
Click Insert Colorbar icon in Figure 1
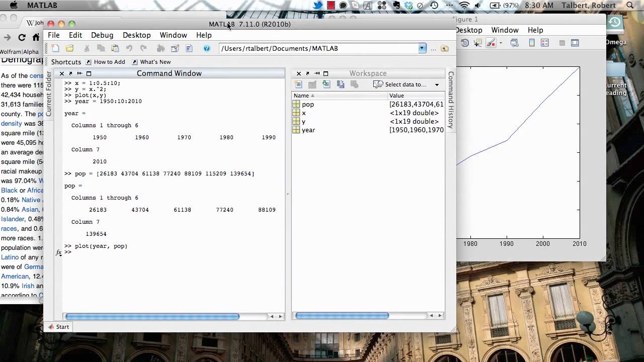pyautogui.click(x=531, y=43)
